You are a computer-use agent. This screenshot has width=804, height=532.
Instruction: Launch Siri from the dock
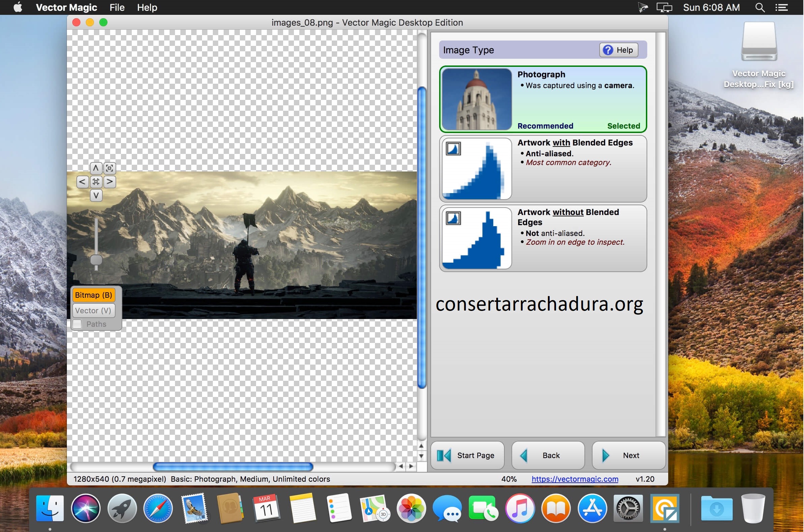[85, 508]
